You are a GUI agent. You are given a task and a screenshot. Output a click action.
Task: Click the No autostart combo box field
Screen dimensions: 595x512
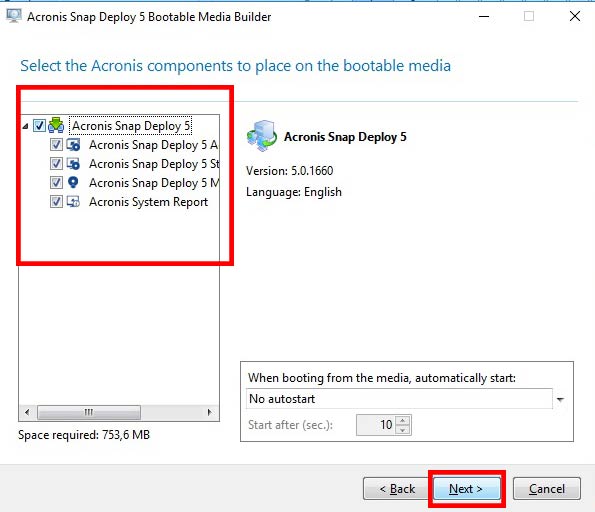click(x=399, y=399)
